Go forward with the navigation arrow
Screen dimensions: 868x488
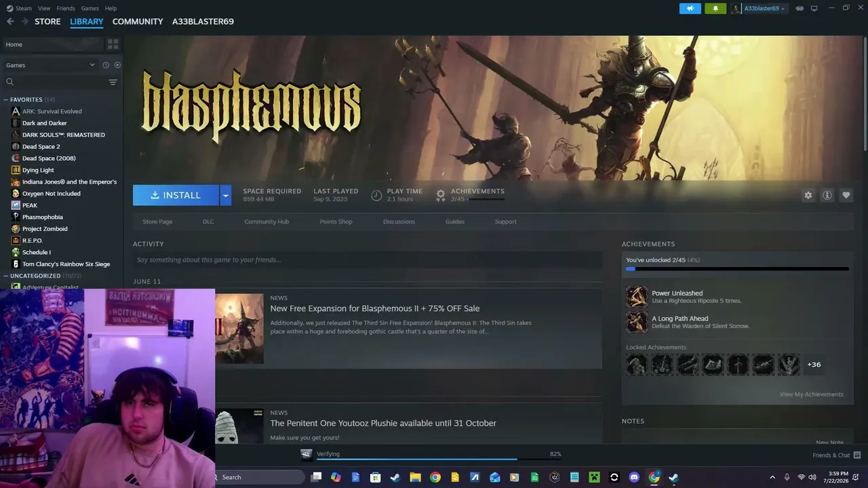point(24,22)
